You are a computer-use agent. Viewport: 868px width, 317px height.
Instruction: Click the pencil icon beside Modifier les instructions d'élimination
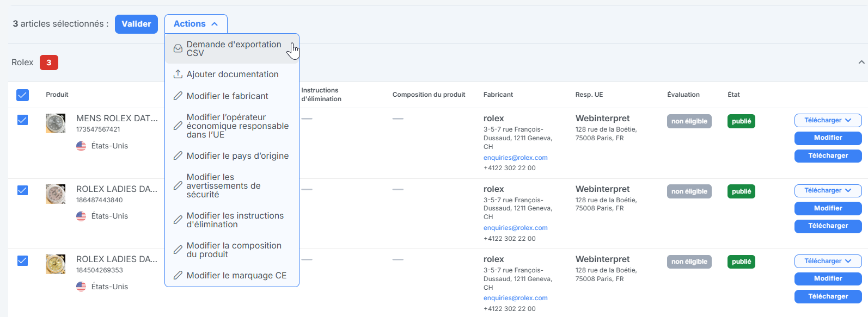pyautogui.click(x=178, y=220)
